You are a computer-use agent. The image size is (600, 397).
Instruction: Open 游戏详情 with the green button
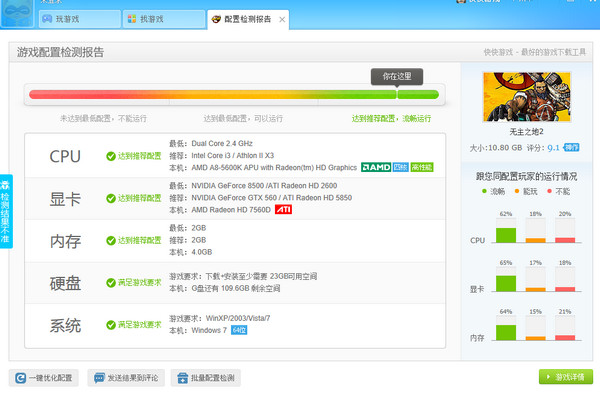(566, 377)
